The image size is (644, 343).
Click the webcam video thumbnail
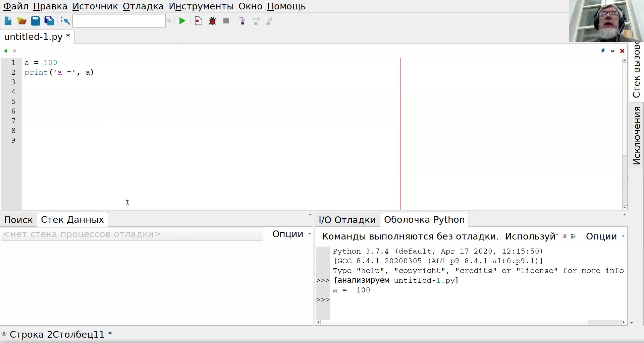[606, 21]
